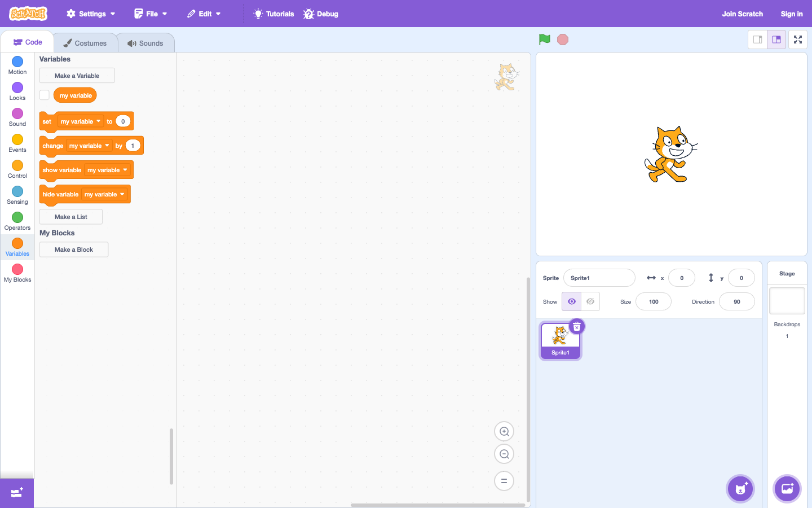Select the My Blocks category
Viewport: 812px width, 508px height.
(x=17, y=273)
